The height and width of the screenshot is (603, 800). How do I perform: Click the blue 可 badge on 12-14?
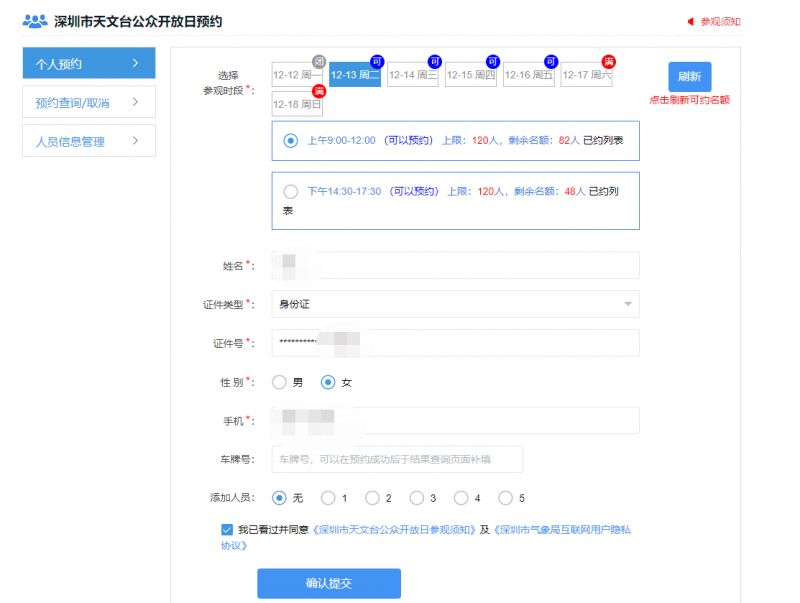[x=435, y=62]
